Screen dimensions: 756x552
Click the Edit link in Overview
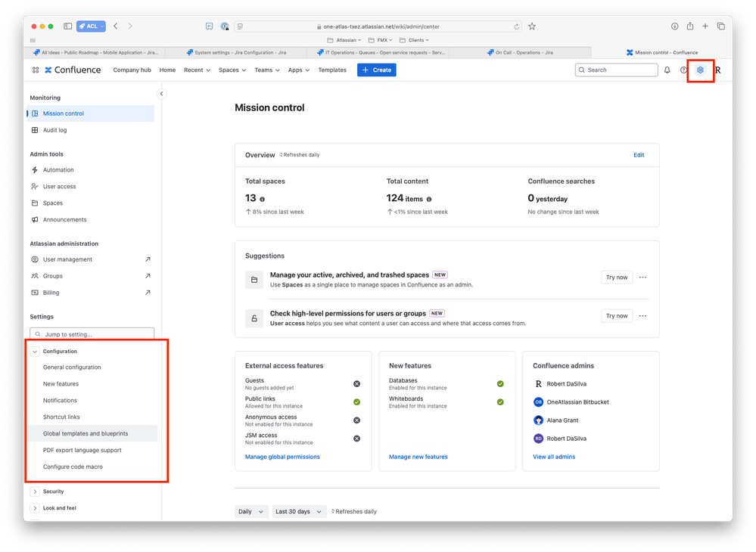coord(639,155)
